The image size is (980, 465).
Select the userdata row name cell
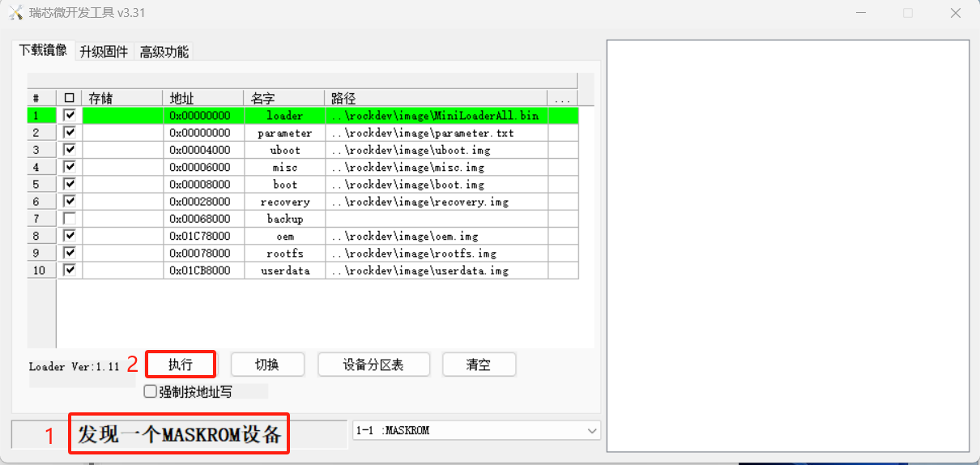tap(284, 271)
